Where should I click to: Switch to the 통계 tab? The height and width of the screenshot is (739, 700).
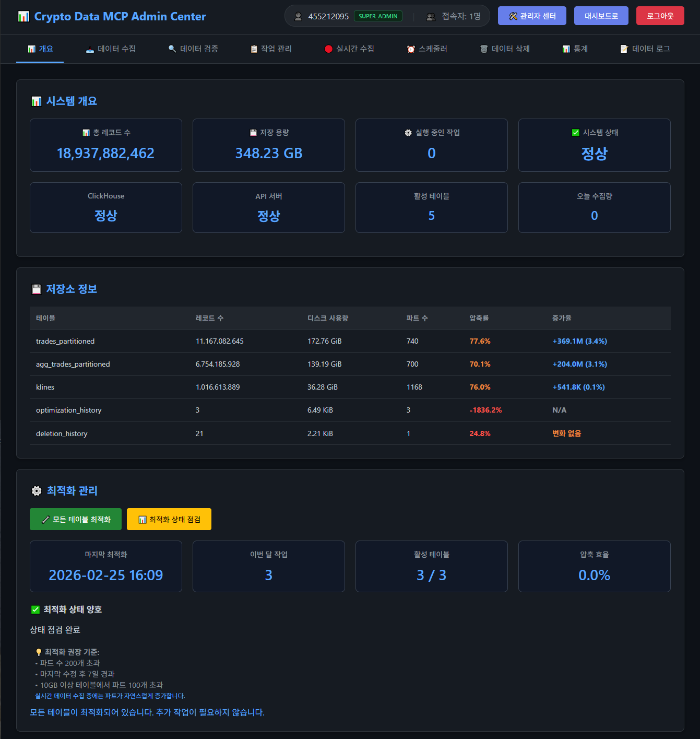[x=575, y=49]
